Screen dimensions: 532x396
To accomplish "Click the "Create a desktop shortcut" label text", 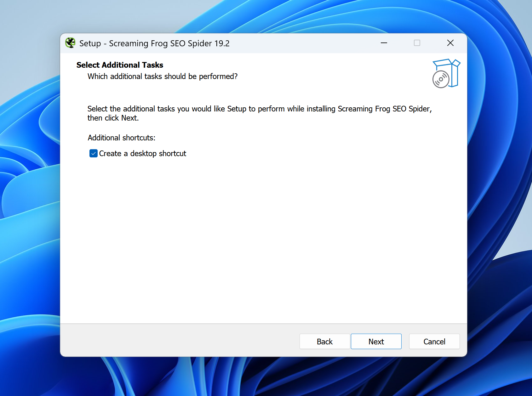I will [142, 153].
